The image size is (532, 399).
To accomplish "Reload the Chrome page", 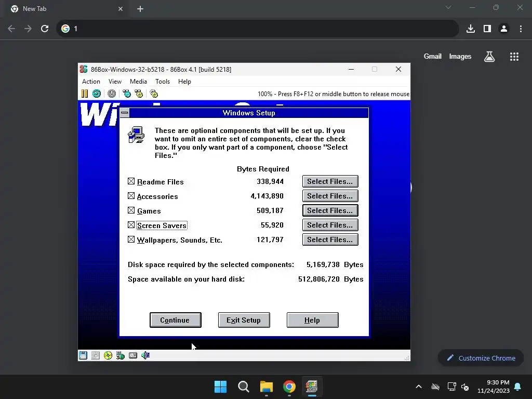I will coord(45,29).
